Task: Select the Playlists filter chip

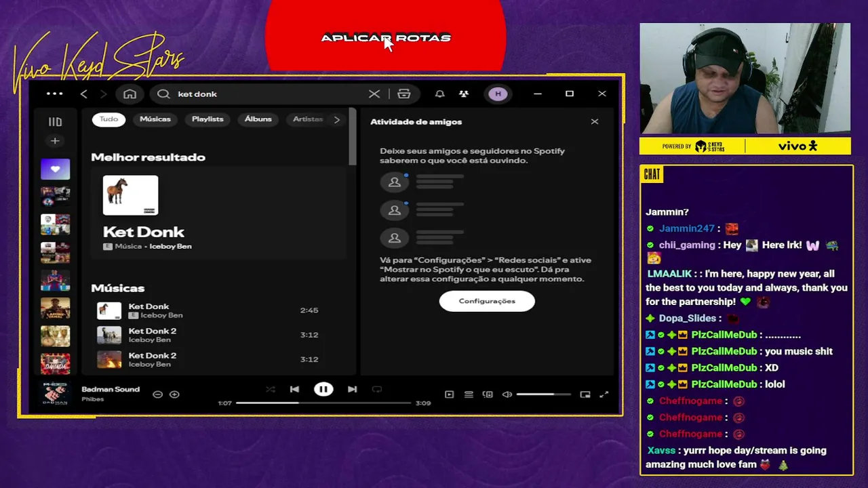Action: 208,119
